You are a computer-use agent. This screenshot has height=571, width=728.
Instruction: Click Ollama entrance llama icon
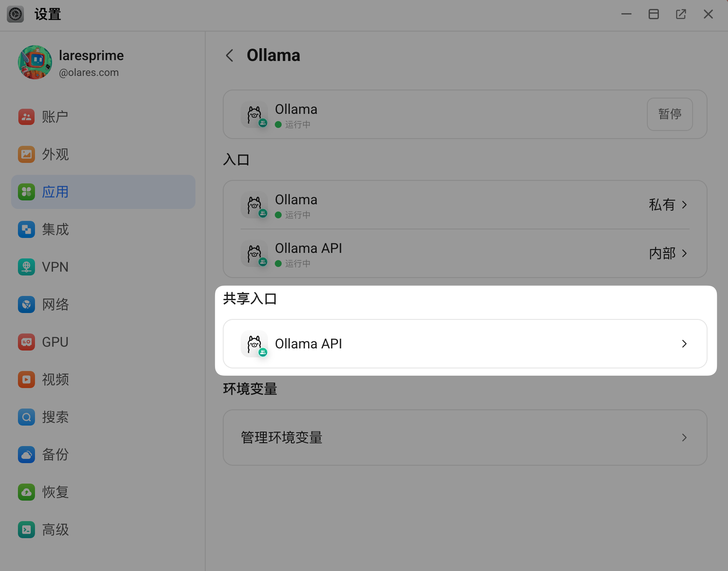(x=254, y=205)
